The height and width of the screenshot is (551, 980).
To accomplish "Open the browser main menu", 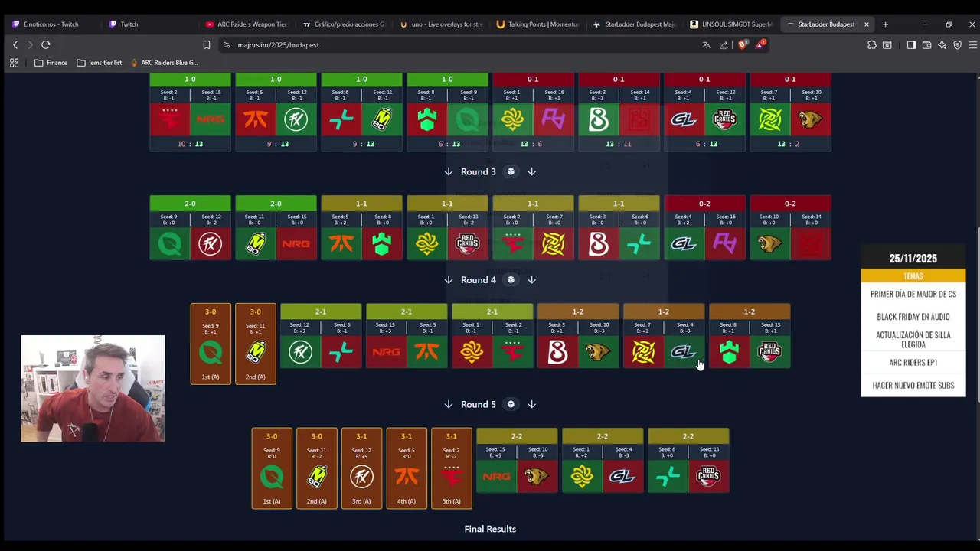I will [x=973, y=45].
